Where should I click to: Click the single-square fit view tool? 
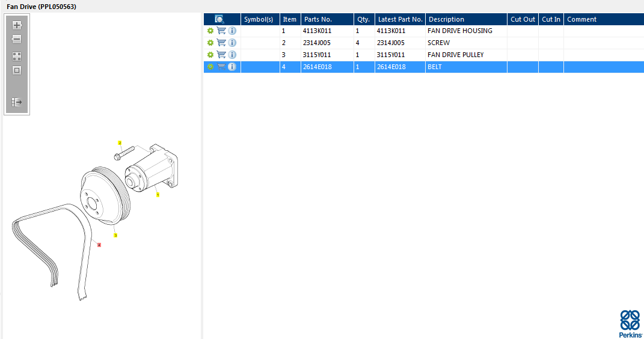pyautogui.click(x=17, y=70)
